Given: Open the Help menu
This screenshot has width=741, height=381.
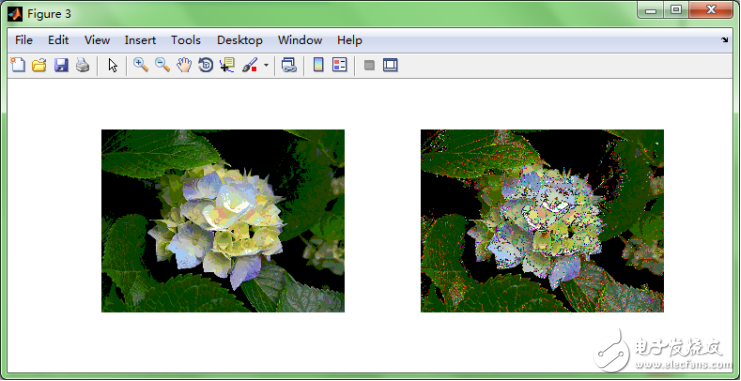Looking at the screenshot, I should [x=349, y=40].
